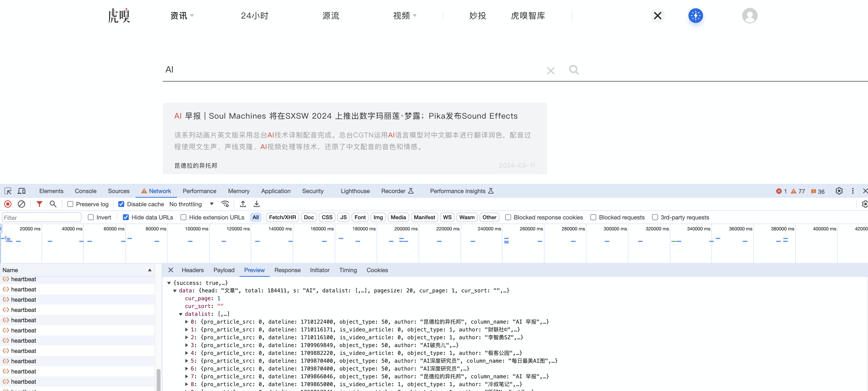Screen dimensions: 868x391
Task: Click the inspect element picker icon
Action: [x=8, y=191]
